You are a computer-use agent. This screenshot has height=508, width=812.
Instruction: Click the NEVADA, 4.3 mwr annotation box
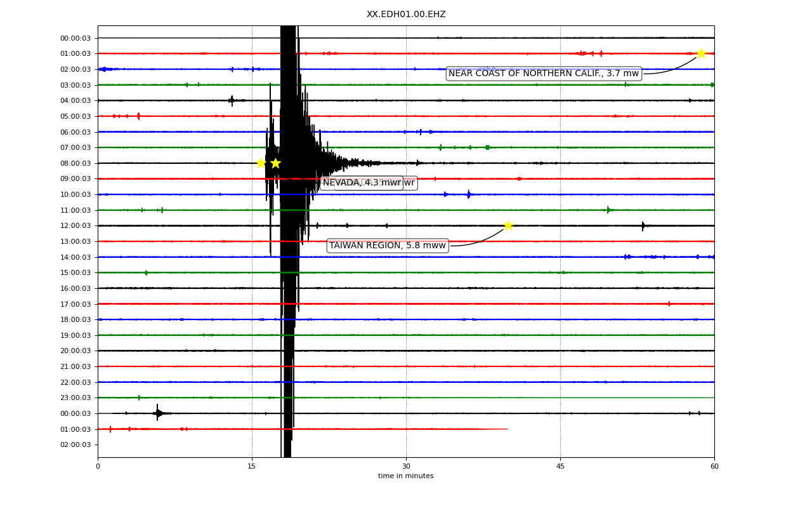(362, 183)
